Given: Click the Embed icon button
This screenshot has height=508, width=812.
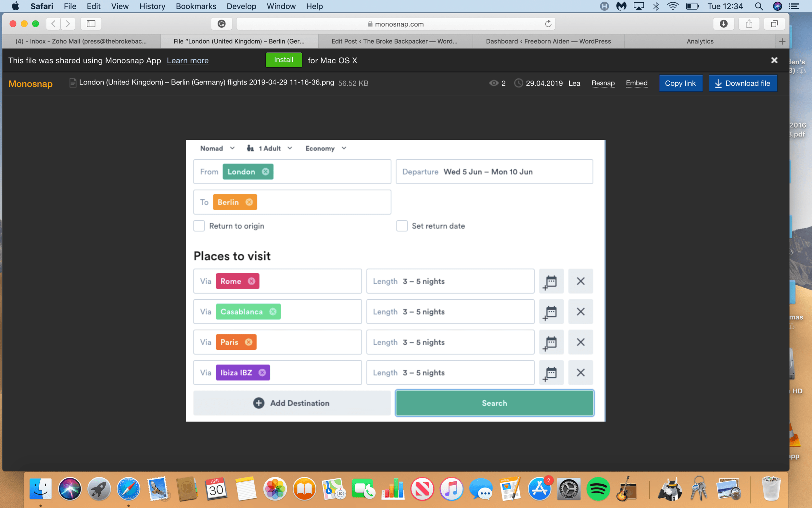Looking at the screenshot, I should coord(637,83).
